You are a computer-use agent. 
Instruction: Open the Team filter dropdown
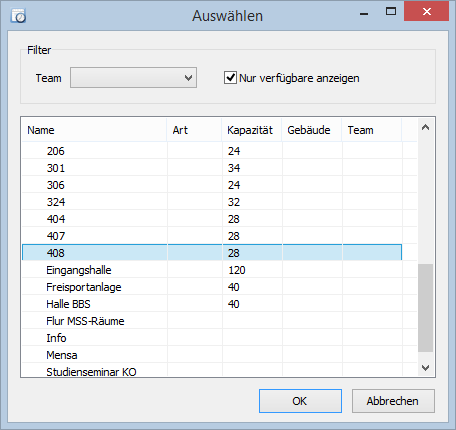coord(133,78)
